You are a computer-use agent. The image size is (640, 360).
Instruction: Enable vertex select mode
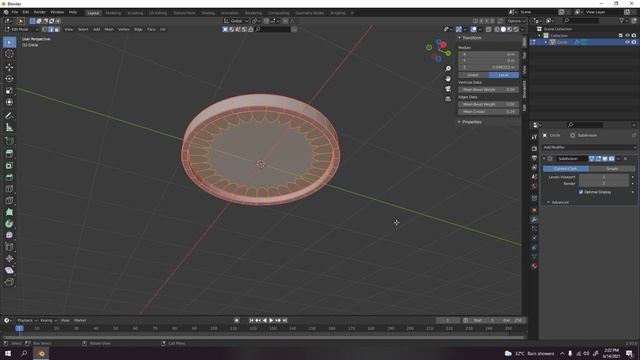44,29
